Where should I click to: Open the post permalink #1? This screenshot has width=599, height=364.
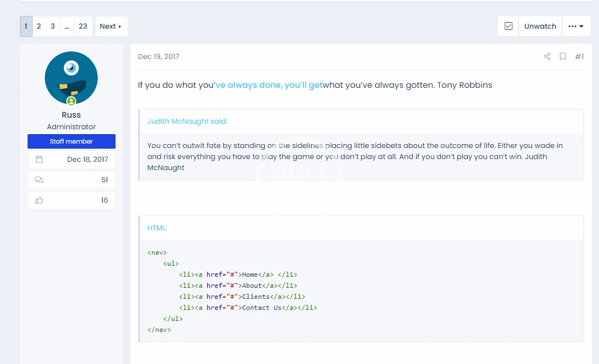pyautogui.click(x=579, y=56)
